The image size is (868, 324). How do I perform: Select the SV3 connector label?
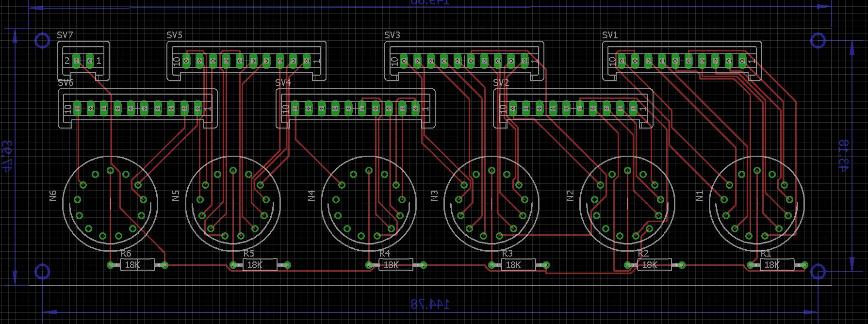[392, 35]
